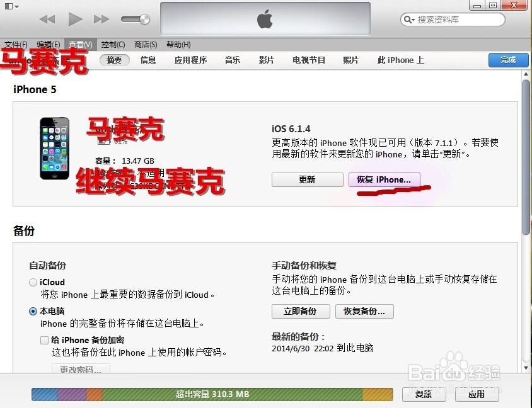The width and height of the screenshot is (532, 408).
Task: Click the 手动备份和恢复 heading
Action: pyautogui.click(x=304, y=265)
